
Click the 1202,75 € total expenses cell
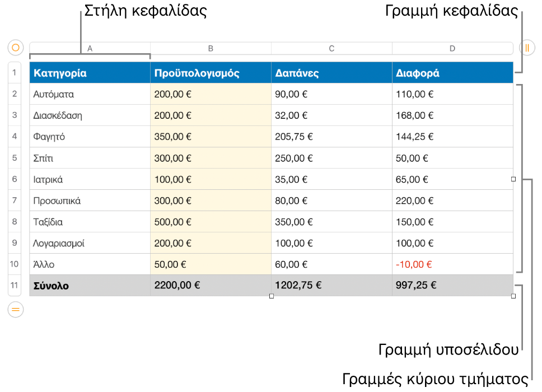pyautogui.click(x=331, y=286)
